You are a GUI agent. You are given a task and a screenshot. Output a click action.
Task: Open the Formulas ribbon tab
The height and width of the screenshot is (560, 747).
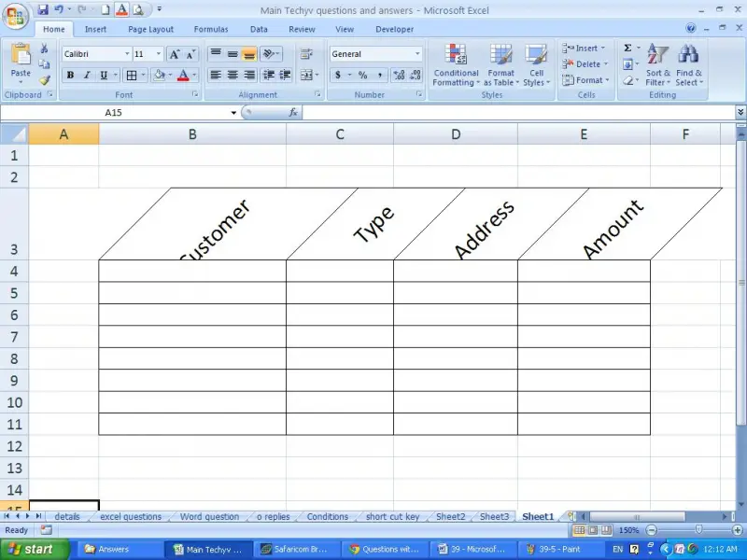tap(211, 29)
